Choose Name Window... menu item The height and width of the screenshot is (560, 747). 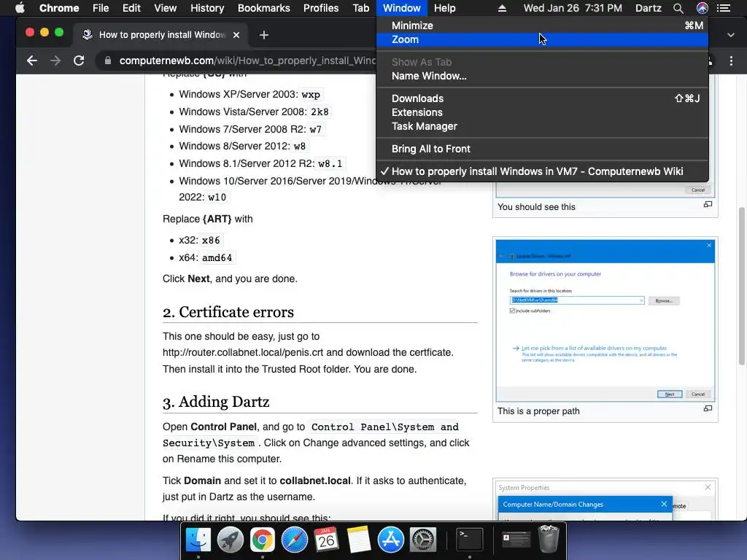542,76
